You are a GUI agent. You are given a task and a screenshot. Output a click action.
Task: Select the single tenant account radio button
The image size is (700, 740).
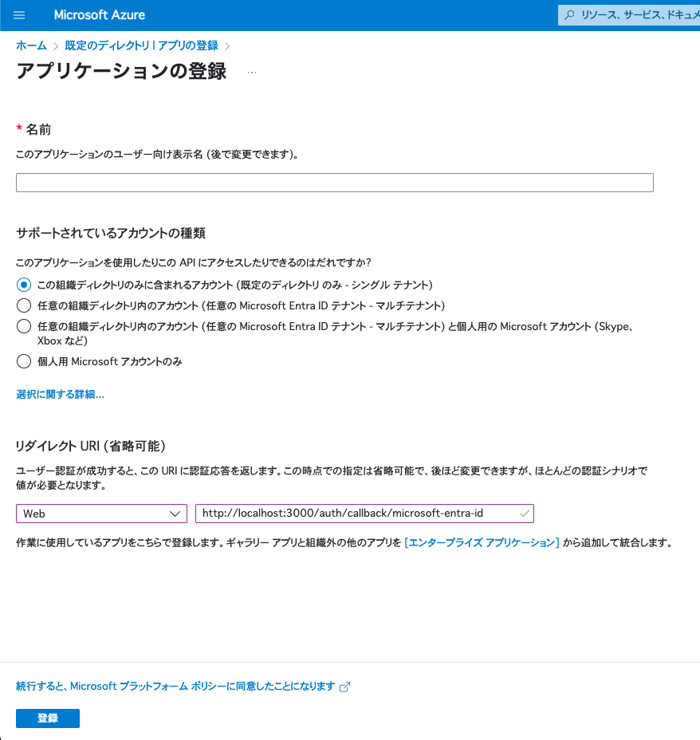click(x=24, y=285)
